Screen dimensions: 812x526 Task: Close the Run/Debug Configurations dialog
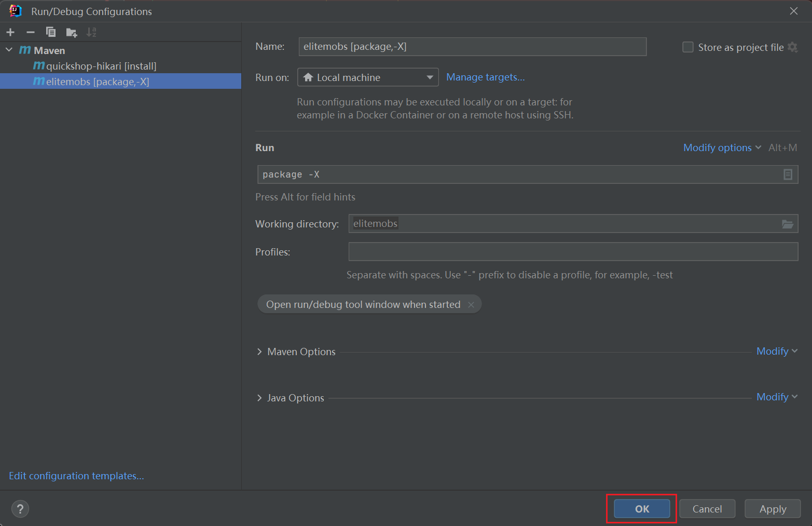pyautogui.click(x=794, y=11)
